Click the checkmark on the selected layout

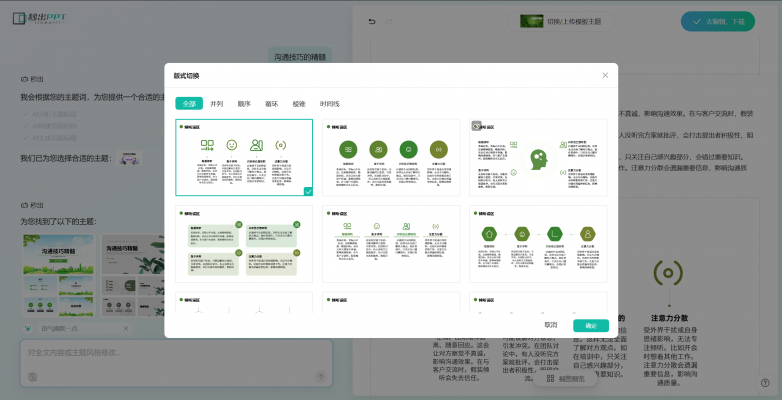308,190
